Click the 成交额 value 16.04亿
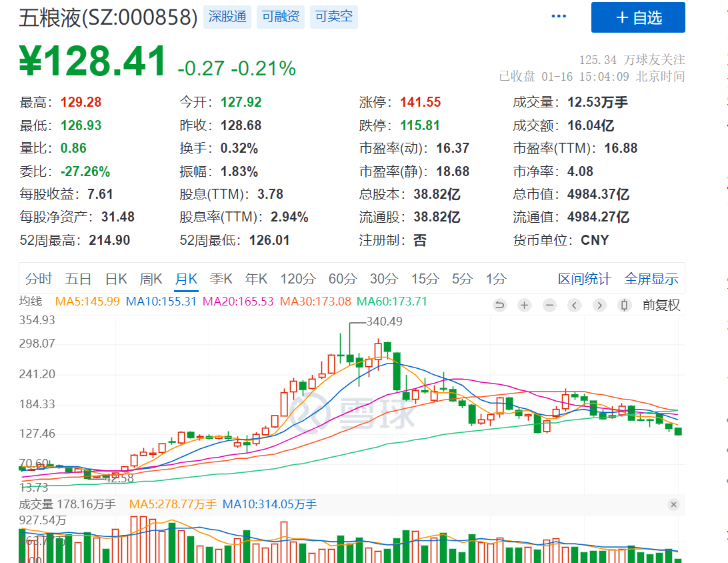 (x=591, y=125)
